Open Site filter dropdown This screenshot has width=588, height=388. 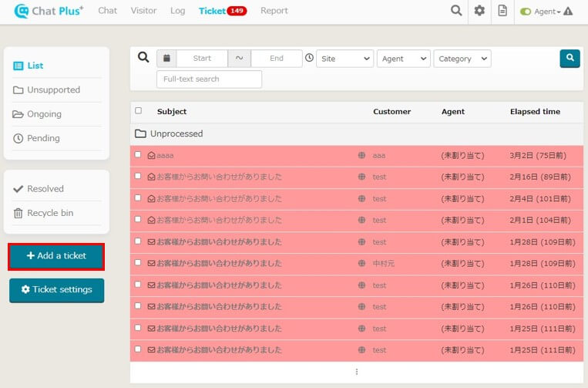[345, 59]
